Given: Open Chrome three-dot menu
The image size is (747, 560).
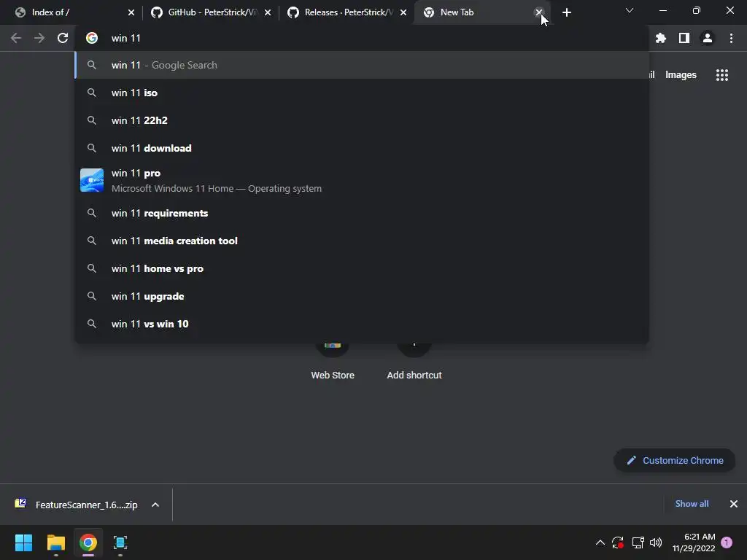Looking at the screenshot, I should pyautogui.click(x=731, y=38).
